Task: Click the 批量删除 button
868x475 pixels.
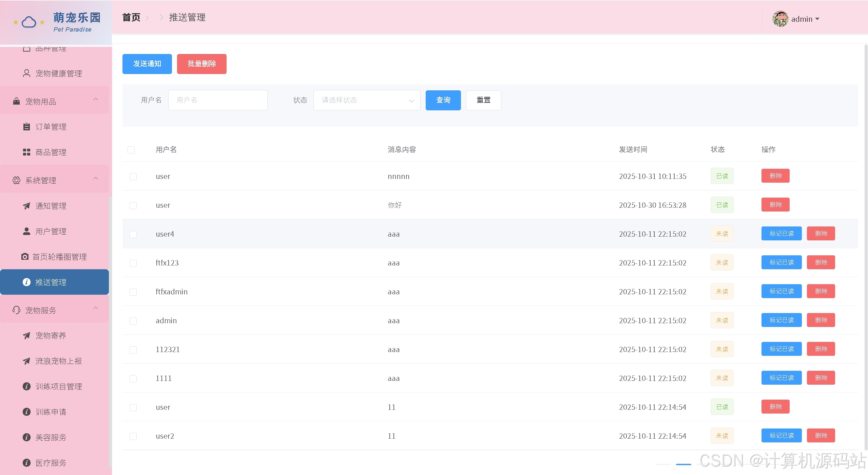Action: point(201,64)
